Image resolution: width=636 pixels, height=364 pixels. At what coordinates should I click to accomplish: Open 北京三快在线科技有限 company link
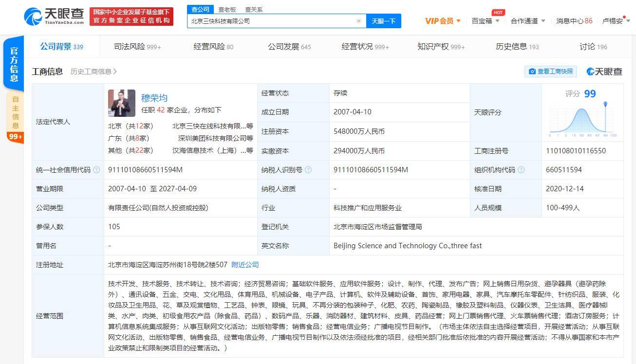pyautogui.click(x=213, y=126)
